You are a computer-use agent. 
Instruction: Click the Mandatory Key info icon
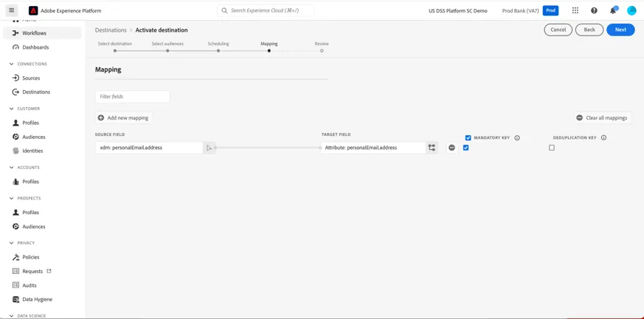click(x=517, y=138)
